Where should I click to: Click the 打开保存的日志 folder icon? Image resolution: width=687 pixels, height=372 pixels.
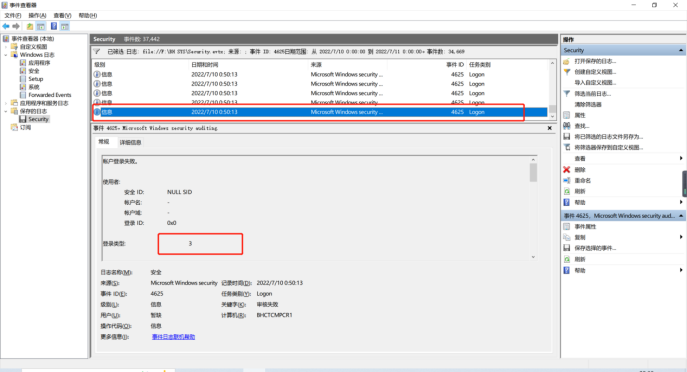point(567,61)
